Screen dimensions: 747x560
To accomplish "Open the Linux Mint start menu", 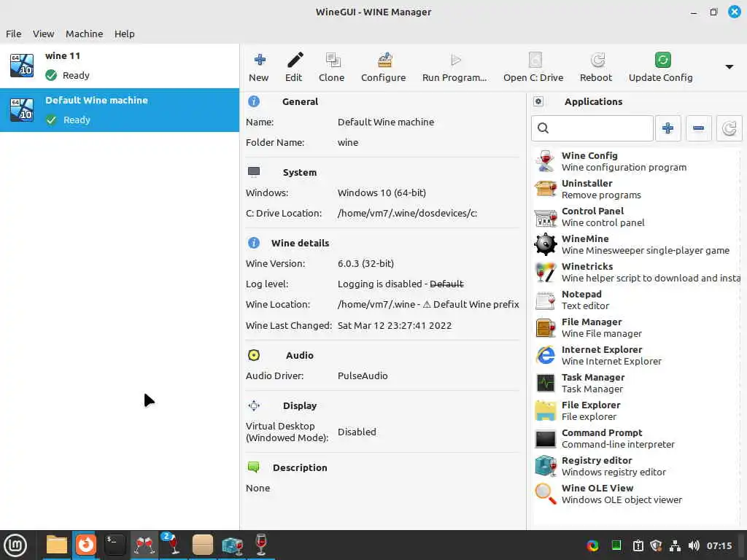I will pos(16,545).
